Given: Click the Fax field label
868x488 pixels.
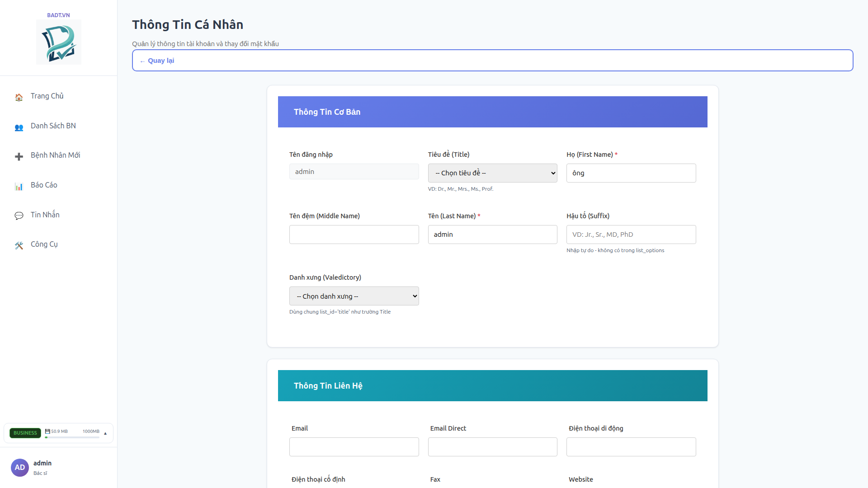Looking at the screenshot, I should (x=435, y=479).
